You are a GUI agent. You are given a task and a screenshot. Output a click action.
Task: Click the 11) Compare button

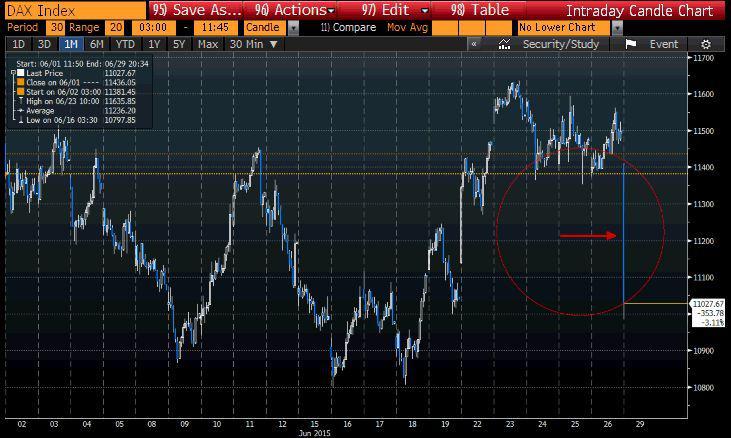click(x=348, y=28)
